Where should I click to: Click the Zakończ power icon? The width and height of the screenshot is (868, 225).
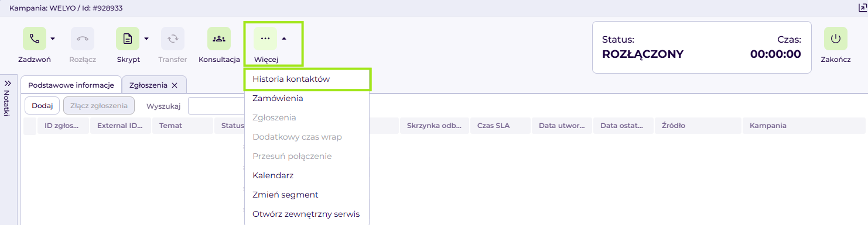coord(836,39)
